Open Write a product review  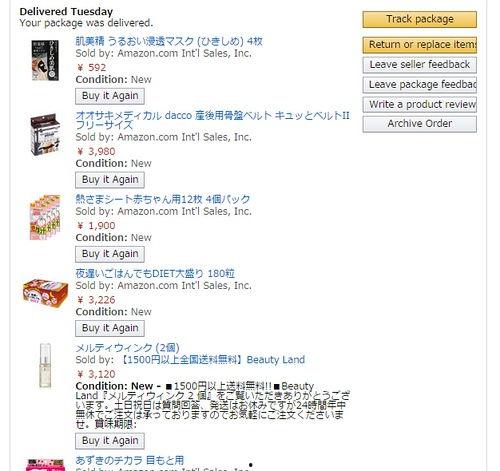(x=420, y=105)
